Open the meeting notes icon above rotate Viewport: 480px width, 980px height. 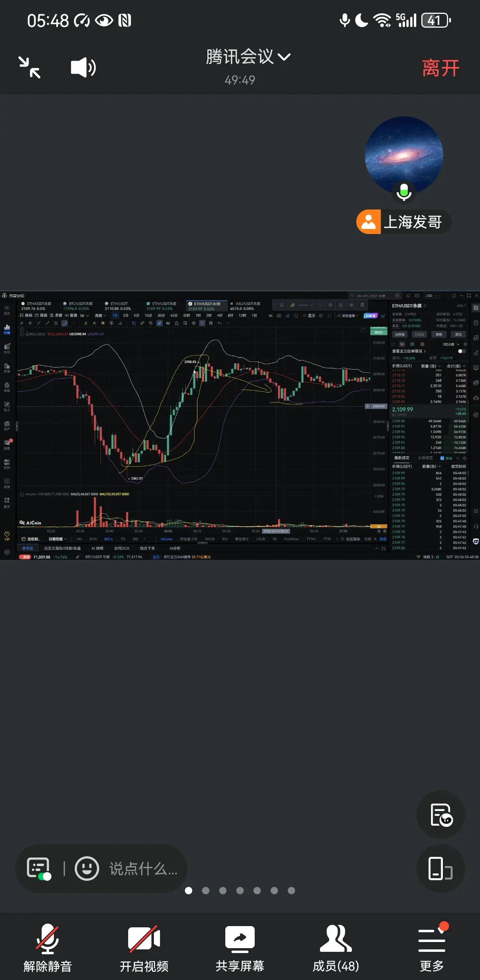click(x=441, y=815)
